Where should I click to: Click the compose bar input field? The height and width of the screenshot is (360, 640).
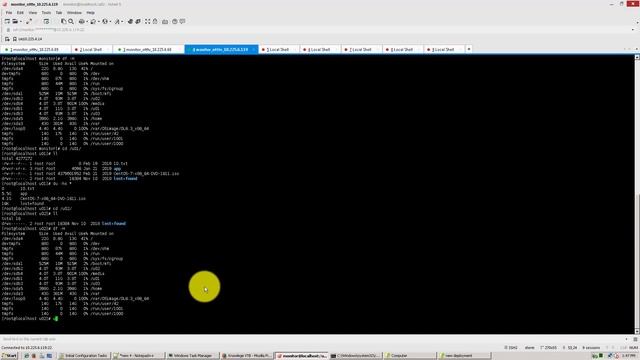312,339
